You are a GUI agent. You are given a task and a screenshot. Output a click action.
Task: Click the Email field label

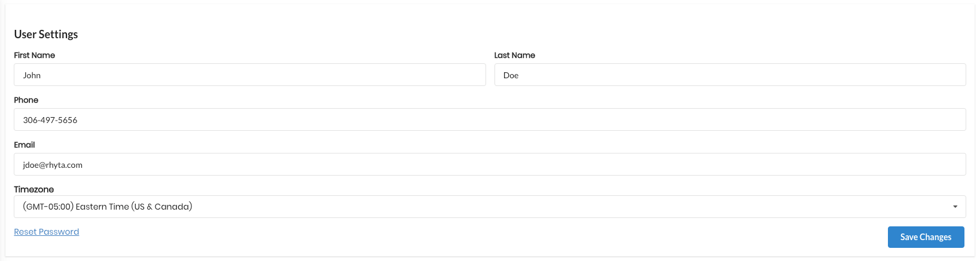25,145
